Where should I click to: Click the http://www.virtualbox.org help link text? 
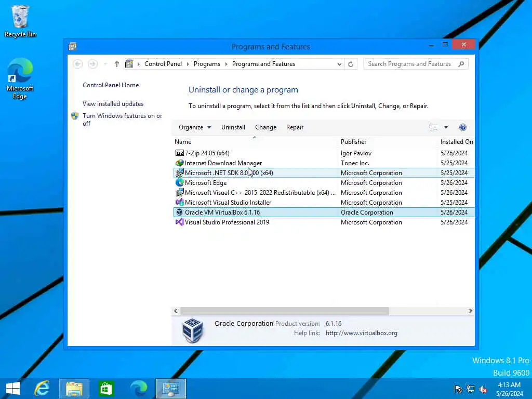pos(362,333)
